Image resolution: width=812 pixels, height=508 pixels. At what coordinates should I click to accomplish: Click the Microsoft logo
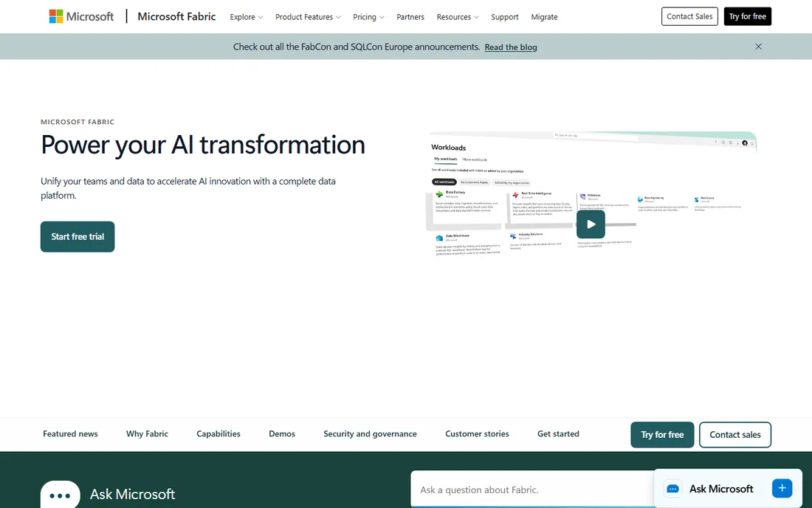pos(81,16)
